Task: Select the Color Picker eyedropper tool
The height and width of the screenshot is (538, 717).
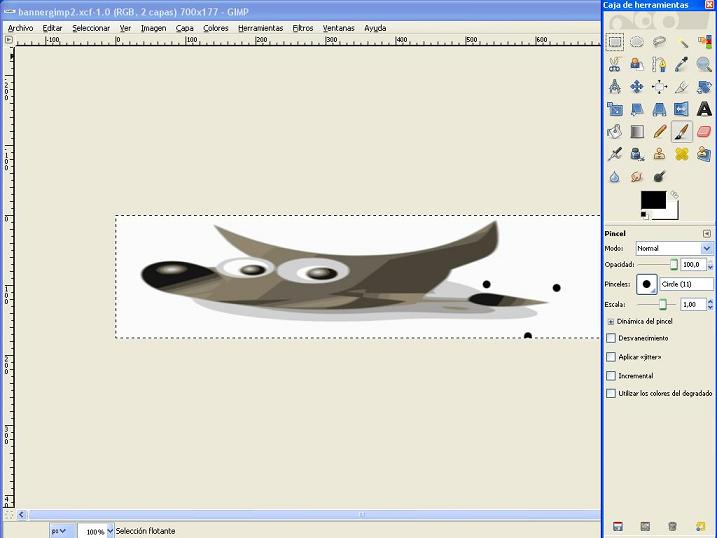Action: pyautogui.click(x=682, y=64)
